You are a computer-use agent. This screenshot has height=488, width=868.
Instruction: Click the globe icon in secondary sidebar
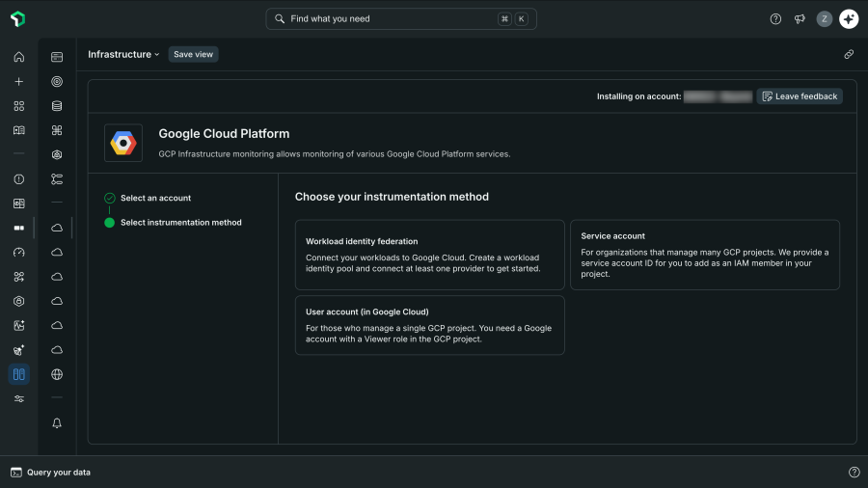(x=57, y=374)
